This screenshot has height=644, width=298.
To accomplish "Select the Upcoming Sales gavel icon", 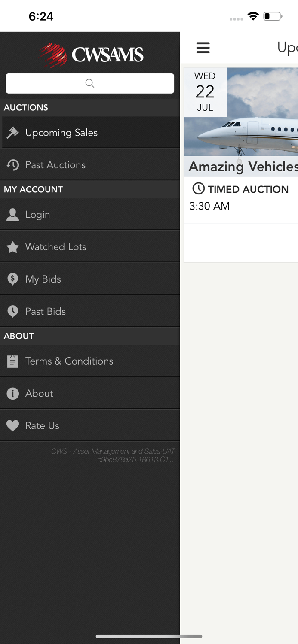I will click(x=13, y=133).
